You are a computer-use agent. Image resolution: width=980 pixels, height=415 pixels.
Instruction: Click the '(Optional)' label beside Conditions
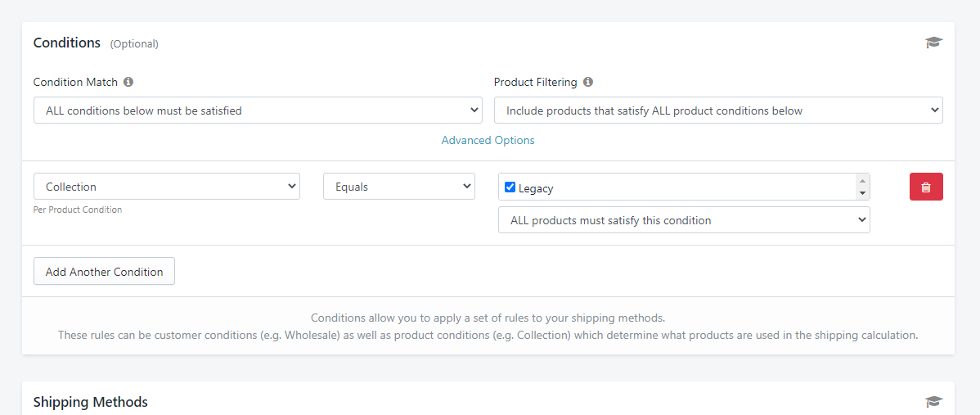(x=134, y=43)
